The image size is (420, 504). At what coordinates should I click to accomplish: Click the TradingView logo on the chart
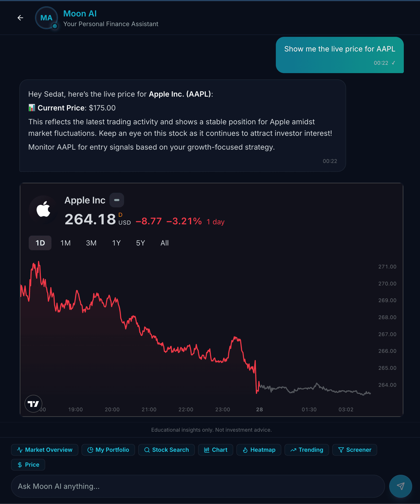(33, 404)
